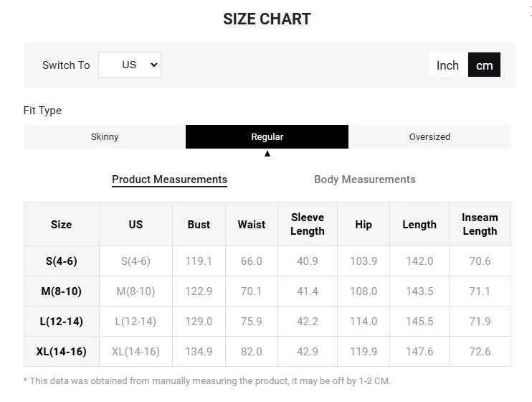
Task: Open the Product Measurements tab
Action: click(169, 179)
